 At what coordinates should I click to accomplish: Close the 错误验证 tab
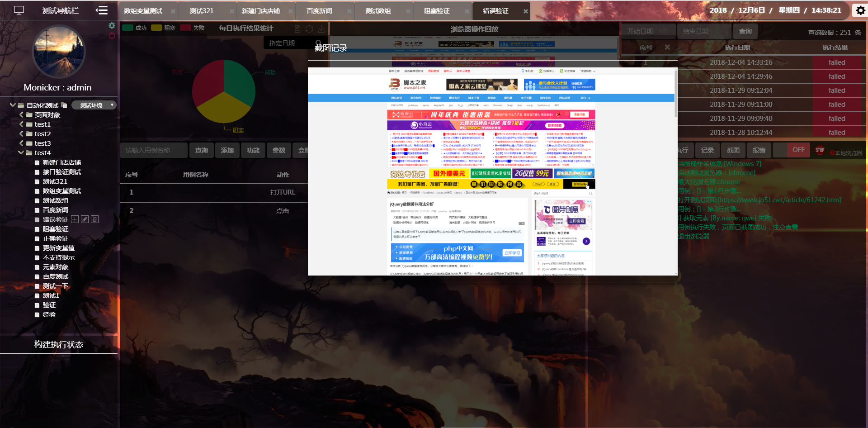(x=526, y=11)
